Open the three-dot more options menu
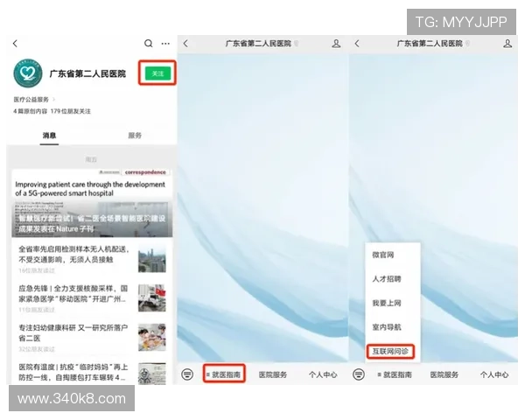 click(165, 44)
